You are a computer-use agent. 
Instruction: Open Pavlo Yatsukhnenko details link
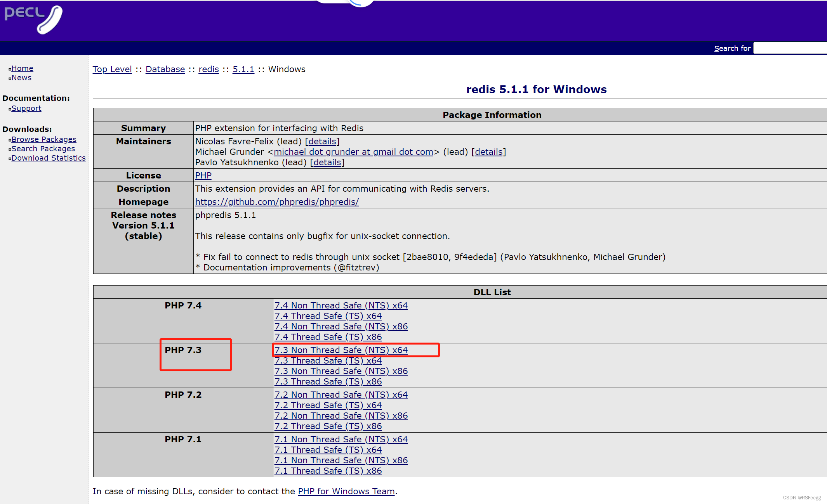click(327, 162)
